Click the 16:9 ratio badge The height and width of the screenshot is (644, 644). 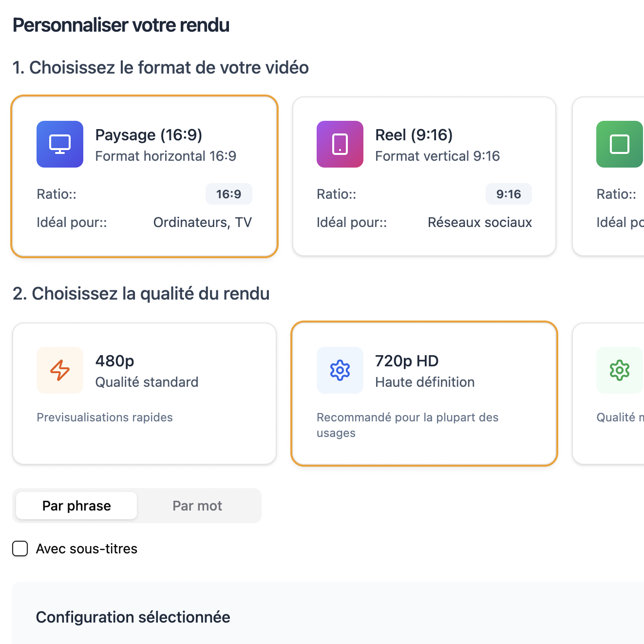click(229, 194)
